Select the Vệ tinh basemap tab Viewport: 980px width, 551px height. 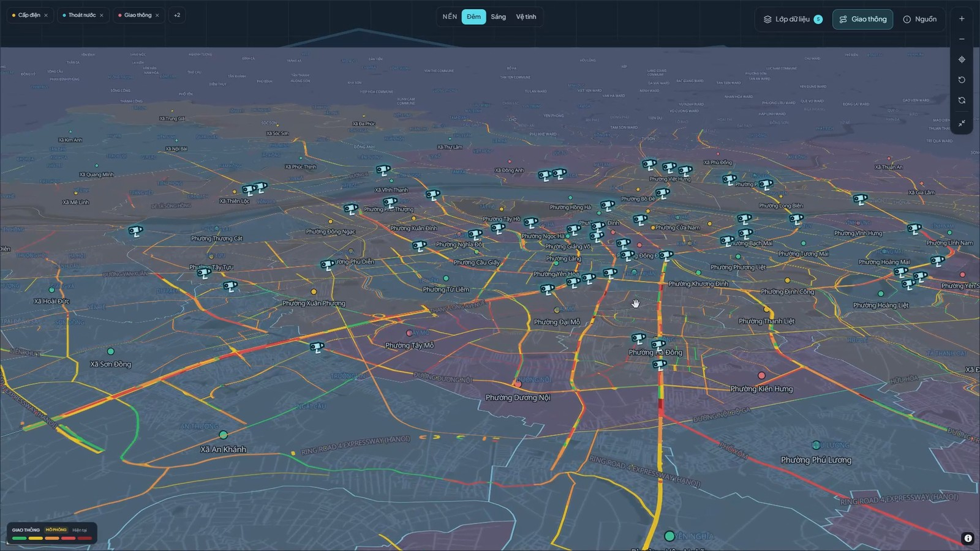(x=526, y=17)
